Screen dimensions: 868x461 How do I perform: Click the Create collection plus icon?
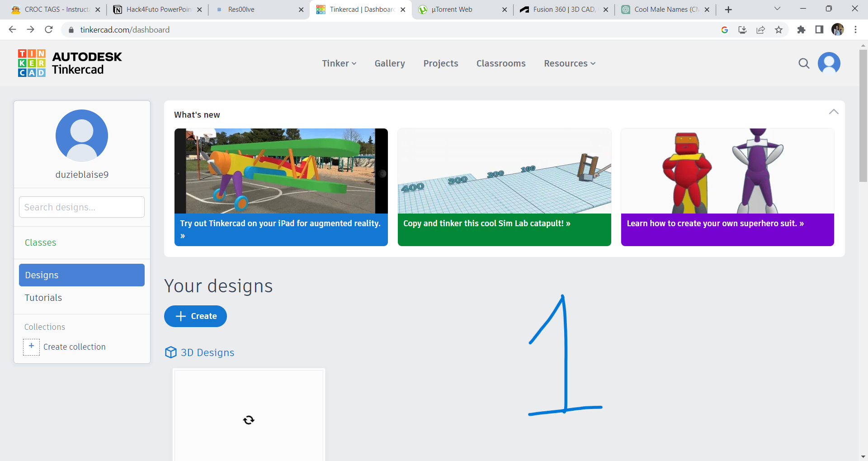pyautogui.click(x=31, y=347)
